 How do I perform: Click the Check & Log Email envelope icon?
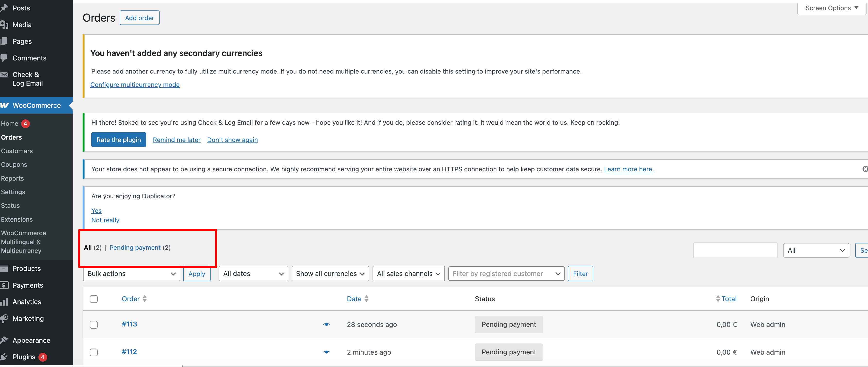[4, 75]
